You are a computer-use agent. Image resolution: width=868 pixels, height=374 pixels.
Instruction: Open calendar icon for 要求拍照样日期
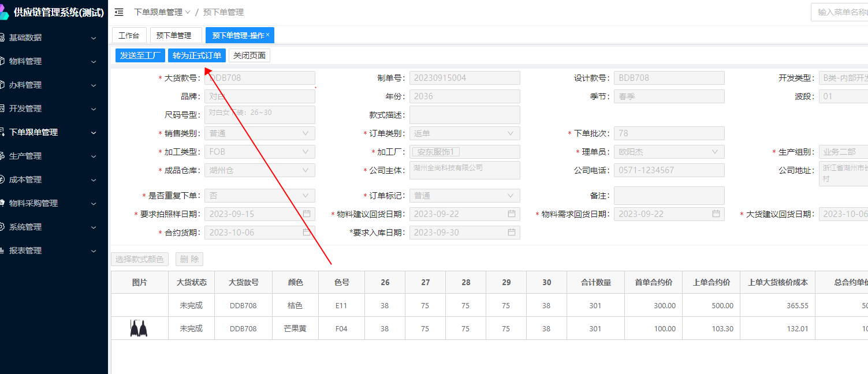click(307, 214)
